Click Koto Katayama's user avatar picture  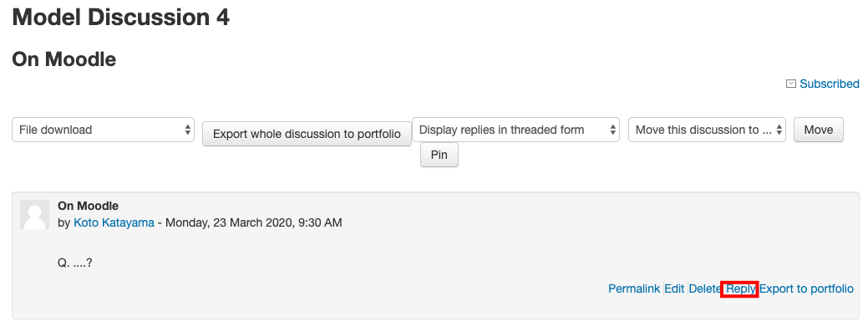coord(34,214)
